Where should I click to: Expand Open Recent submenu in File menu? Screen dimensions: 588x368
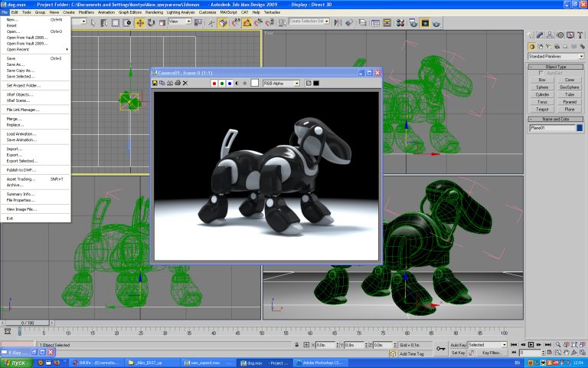(x=35, y=49)
